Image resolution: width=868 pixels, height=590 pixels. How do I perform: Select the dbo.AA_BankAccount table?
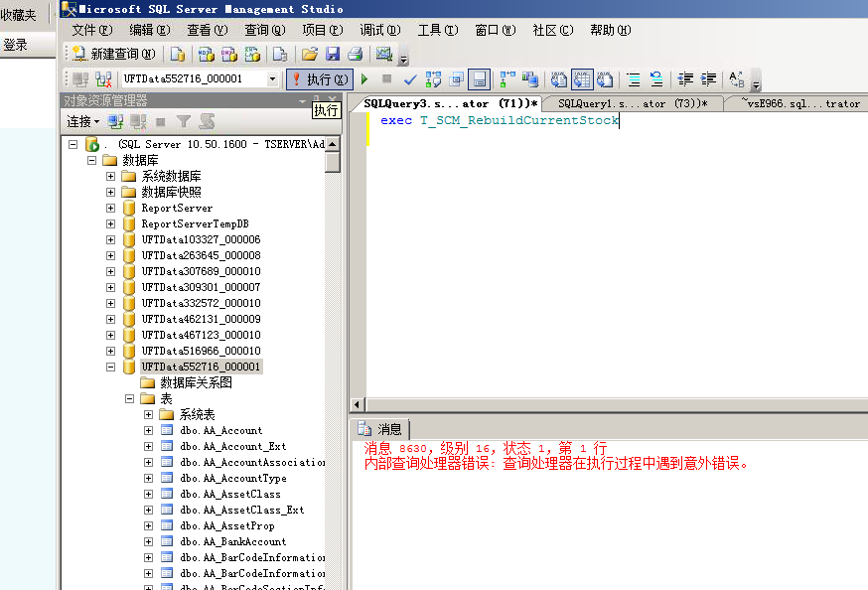(x=233, y=542)
